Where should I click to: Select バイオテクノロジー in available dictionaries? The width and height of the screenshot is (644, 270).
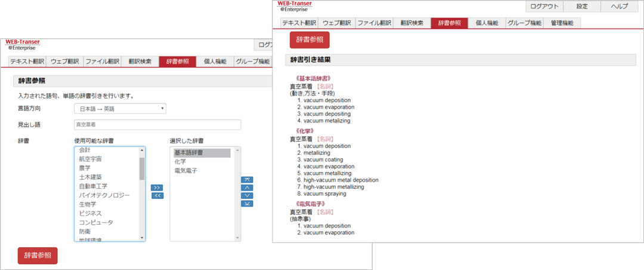tap(104, 195)
